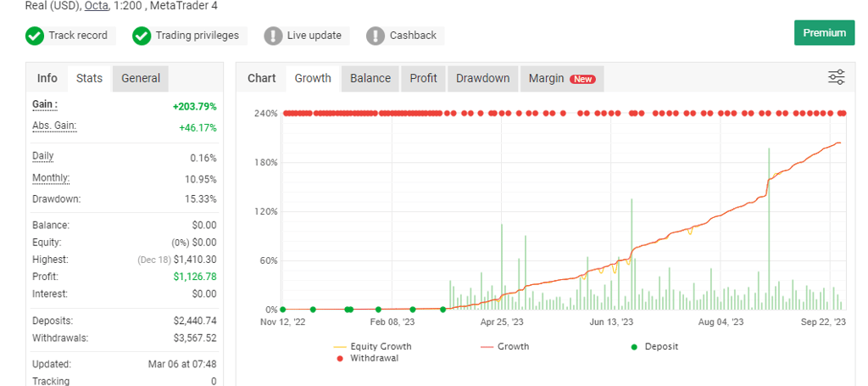
Task: Click the red New badge on Margin
Action: 583,79
